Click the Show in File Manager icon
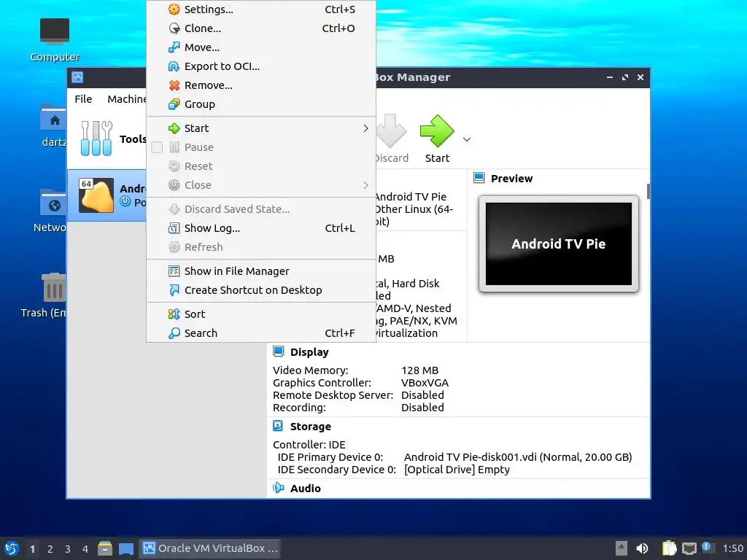747x560 pixels. tap(174, 271)
